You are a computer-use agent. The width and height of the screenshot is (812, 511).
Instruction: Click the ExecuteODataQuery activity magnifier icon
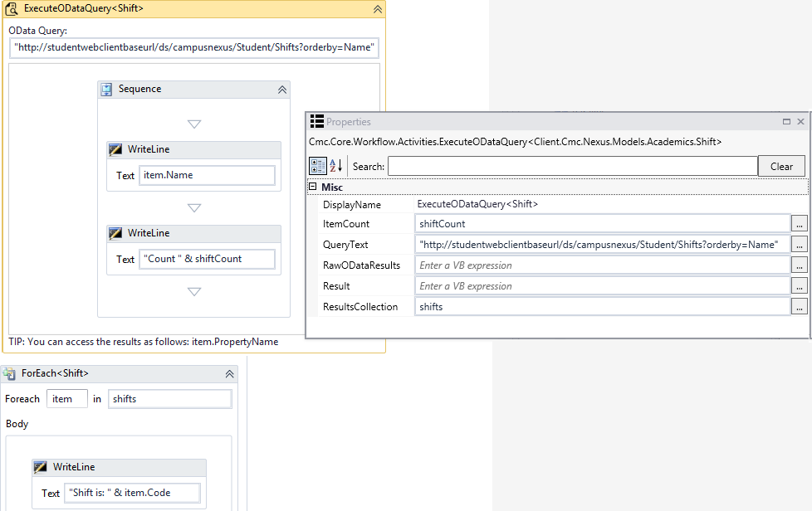click(12, 9)
